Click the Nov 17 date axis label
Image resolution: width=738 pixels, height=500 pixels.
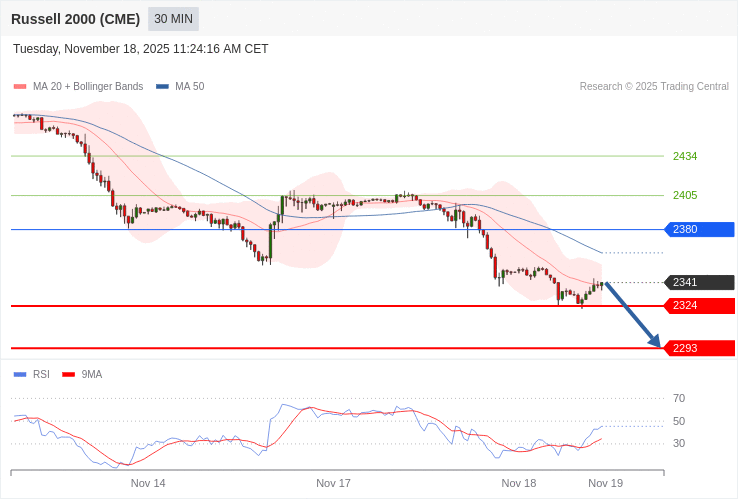point(333,483)
